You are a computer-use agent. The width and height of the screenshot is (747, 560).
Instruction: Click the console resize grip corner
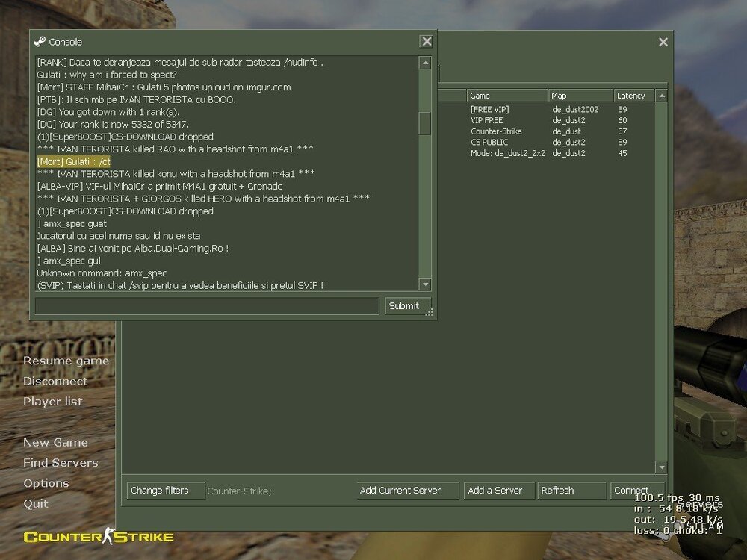(x=430, y=314)
